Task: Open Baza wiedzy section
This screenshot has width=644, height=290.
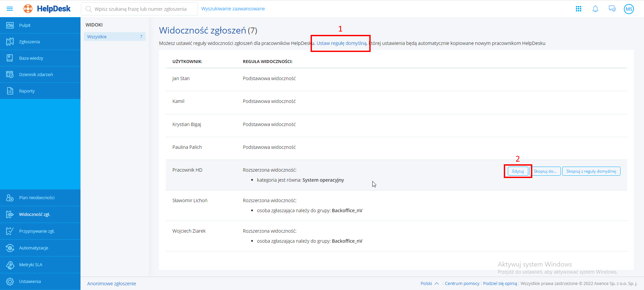Action: 31,58
